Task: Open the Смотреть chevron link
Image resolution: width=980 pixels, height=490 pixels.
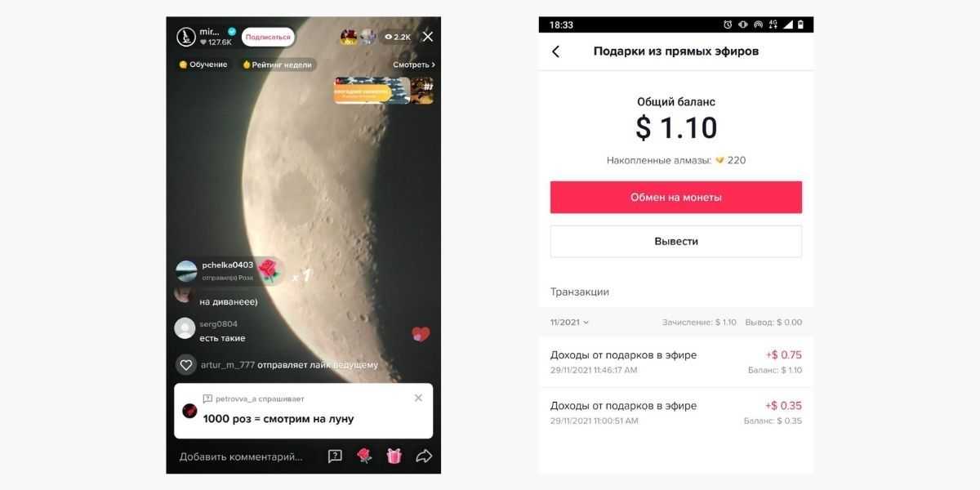Action: click(414, 65)
